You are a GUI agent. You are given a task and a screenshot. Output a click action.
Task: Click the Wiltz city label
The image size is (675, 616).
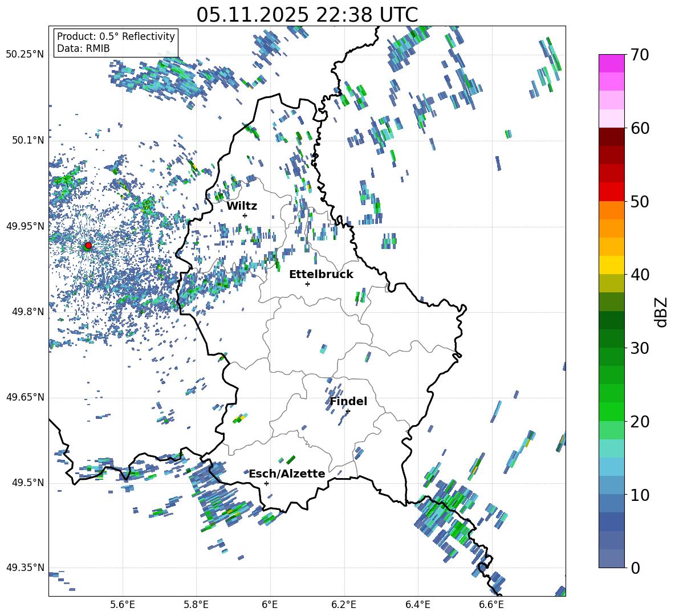coord(242,206)
